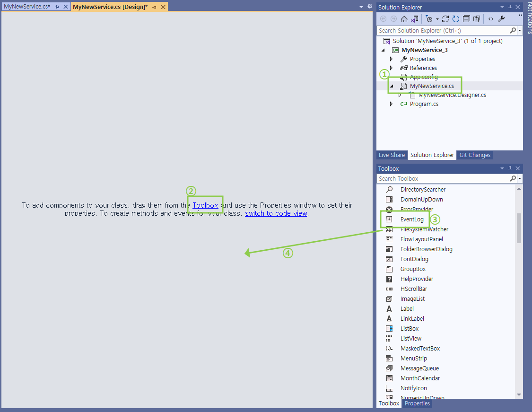Select the References tree item
This screenshot has width=532, height=412.
[x=423, y=68]
